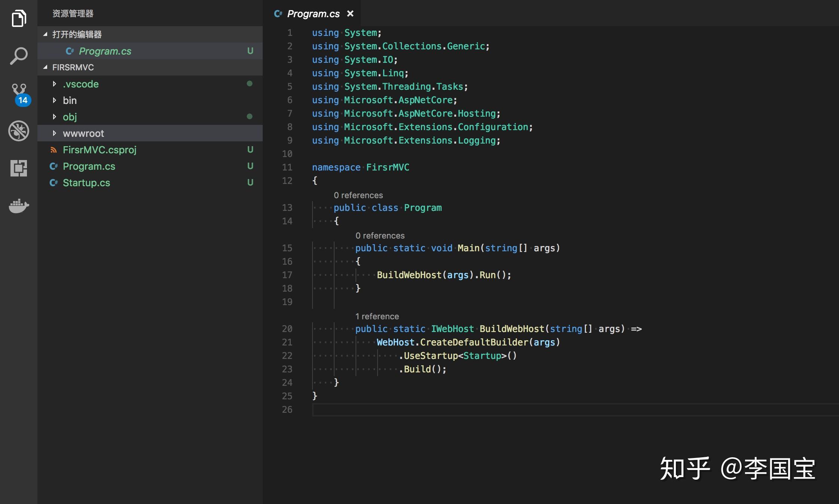The height and width of the screenshot is (504, 839).
Task: Open the Explorer view in activity bar
Action: pyautogui.click(x=19, y=18)
